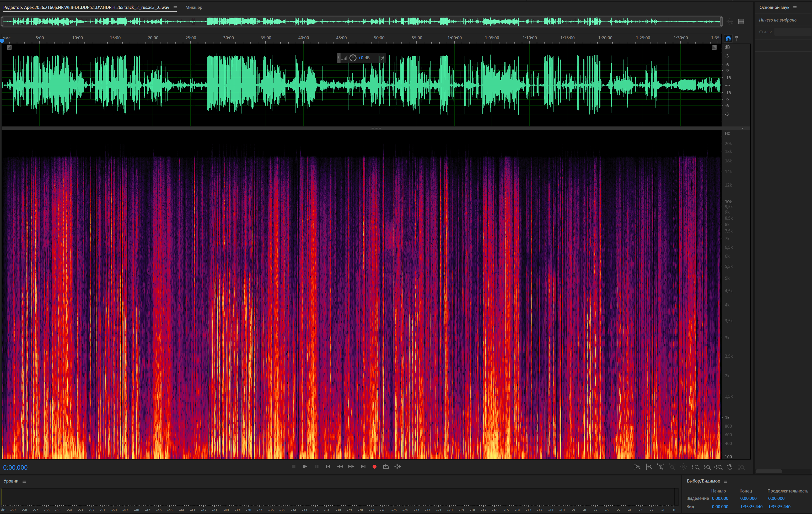The image size is (812, 514).
Task: Jump to next marker in transport
Action: coord(363,467)
